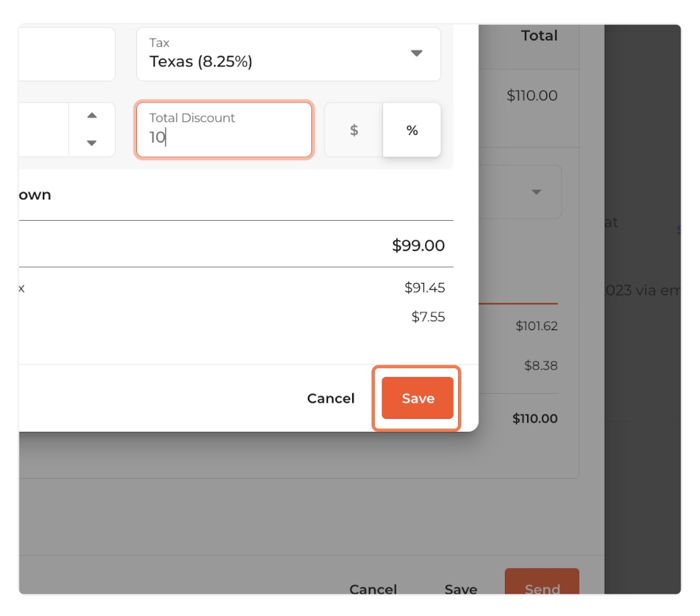The width and height of the screenshot is (700, 616).
Task: Click the orange Save button in dialog
Action: coord(417,398)
